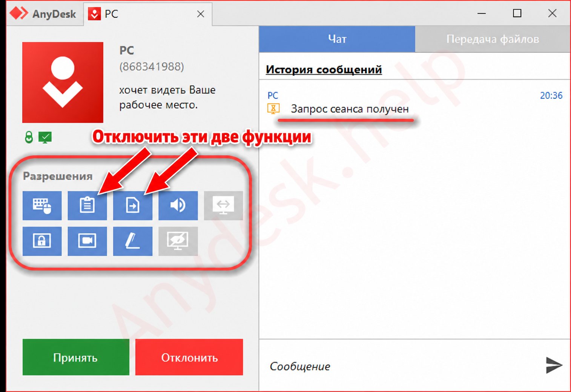Close the PC session tab

[x=201, y=14]
